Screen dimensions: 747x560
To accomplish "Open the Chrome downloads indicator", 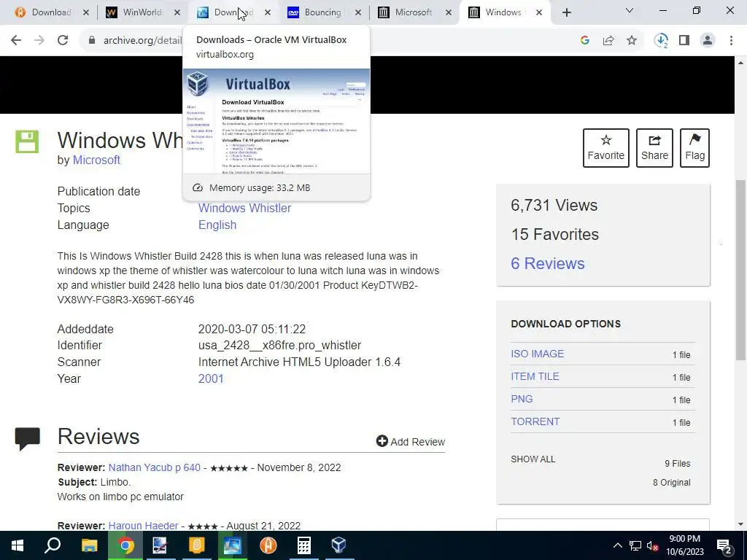I will click(661, 41).
